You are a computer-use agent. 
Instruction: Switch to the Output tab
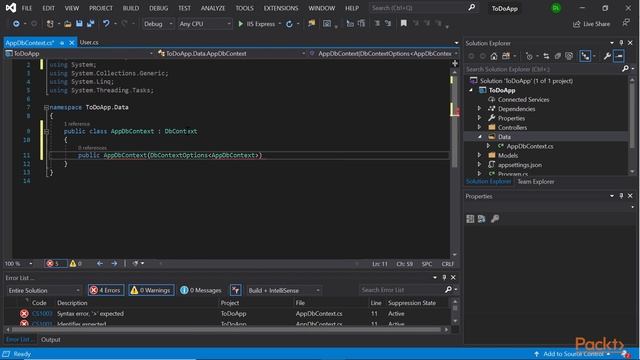tap(51, 340)
